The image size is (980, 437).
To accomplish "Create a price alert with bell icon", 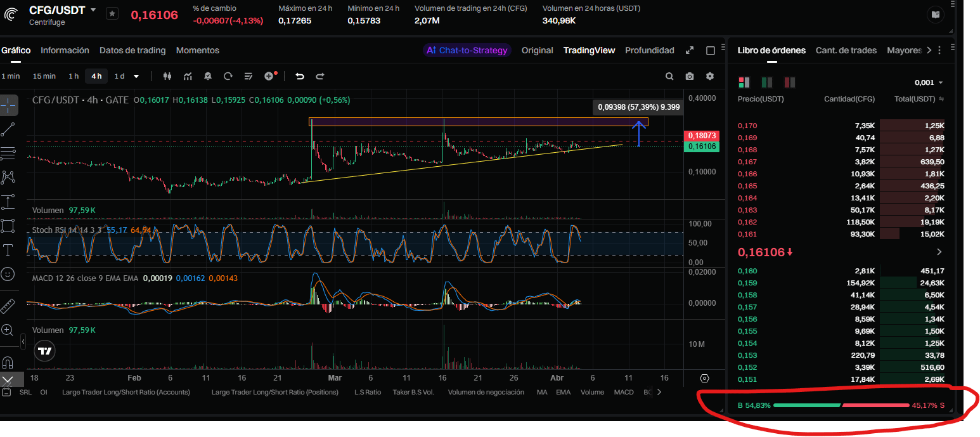I will click(208, 76).
